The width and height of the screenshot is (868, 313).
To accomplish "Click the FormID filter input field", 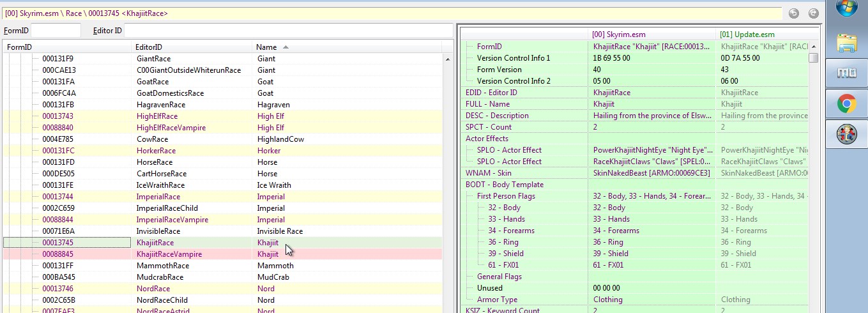I will 56,30.
